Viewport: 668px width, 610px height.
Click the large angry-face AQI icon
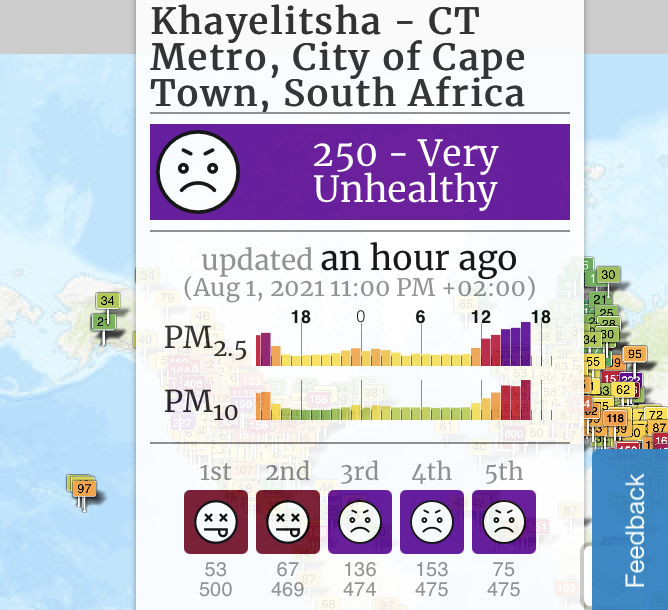point(198,172)
